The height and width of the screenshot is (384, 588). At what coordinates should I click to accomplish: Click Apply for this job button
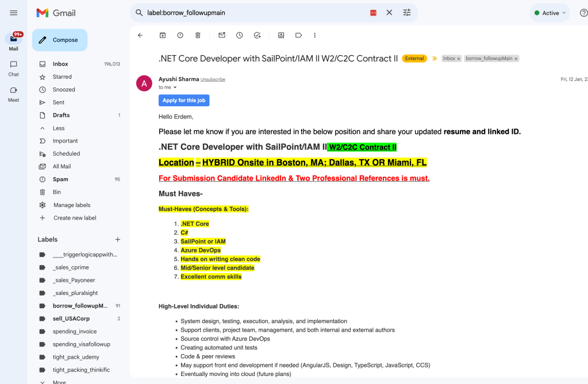(x=184, y=100)
